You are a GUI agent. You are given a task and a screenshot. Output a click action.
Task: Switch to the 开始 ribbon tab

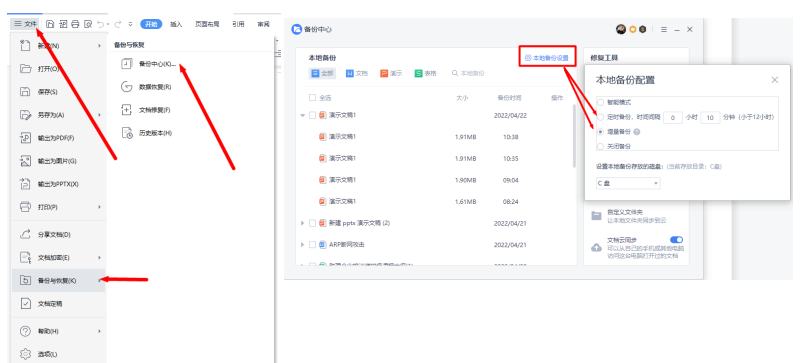(151, 24)
